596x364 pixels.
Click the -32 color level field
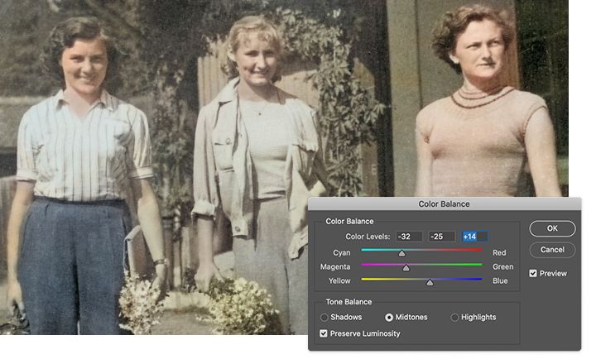coord(409,237)
